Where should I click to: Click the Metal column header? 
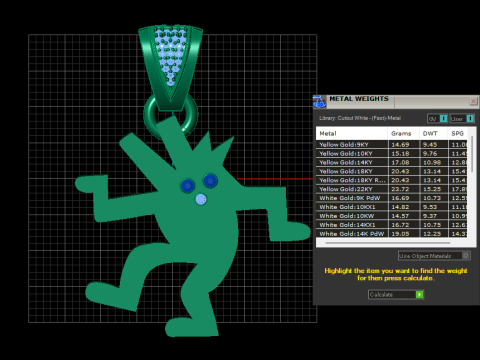[x=352, y=133]
